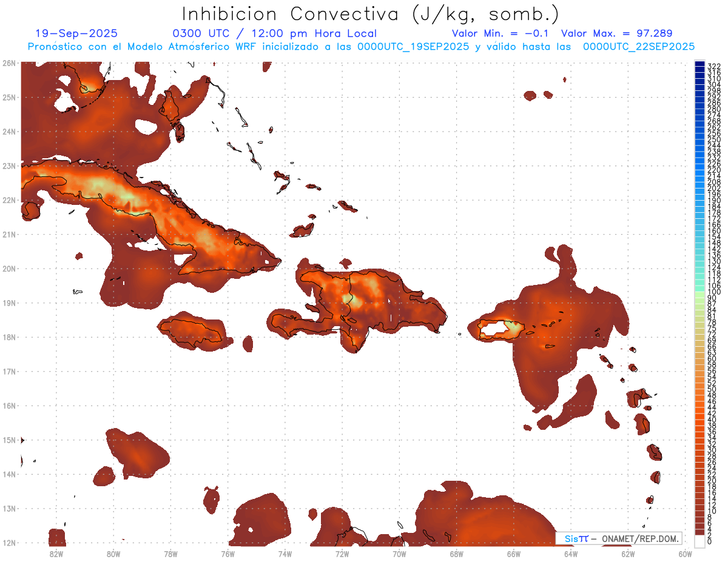Select the '13N' latitude label
The height and width of the screenshot is (562, 728).
9,508
